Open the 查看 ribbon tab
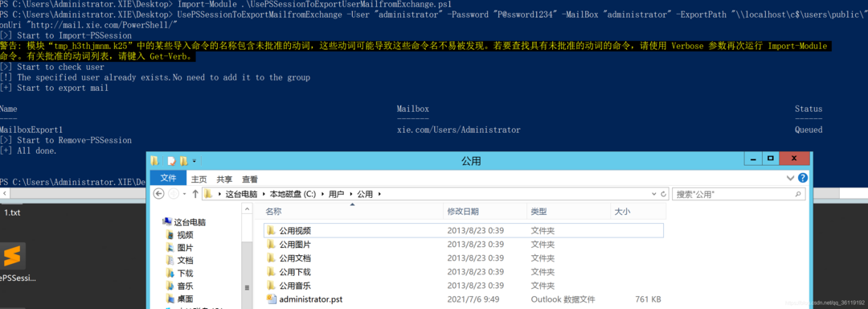 click(x=250, y=179)
